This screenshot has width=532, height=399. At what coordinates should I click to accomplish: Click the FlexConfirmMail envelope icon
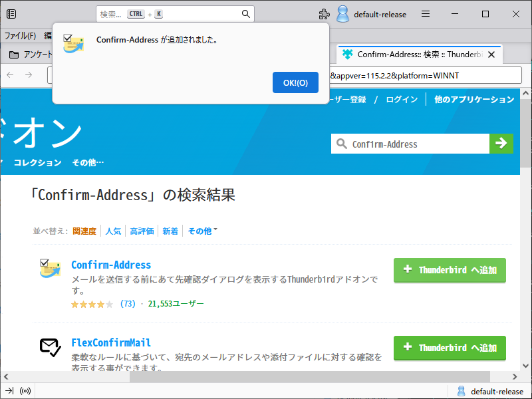[x=51, y=347]
